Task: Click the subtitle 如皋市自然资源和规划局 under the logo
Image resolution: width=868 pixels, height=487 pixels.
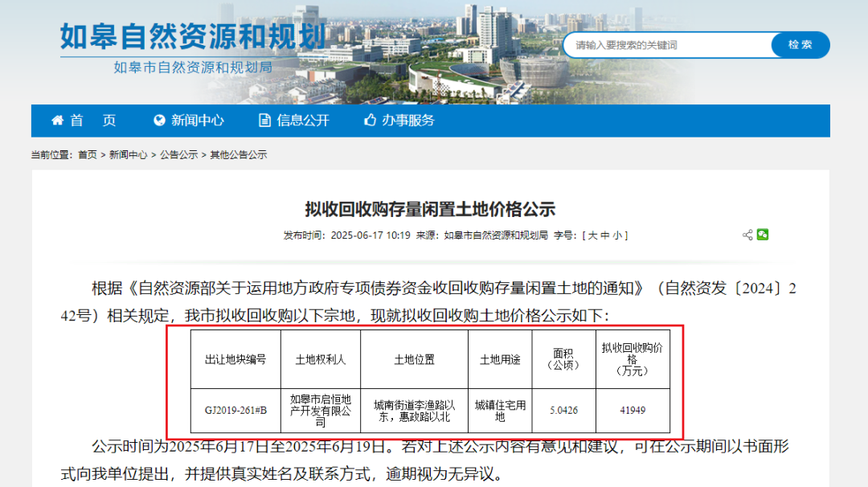Action: 193,68
